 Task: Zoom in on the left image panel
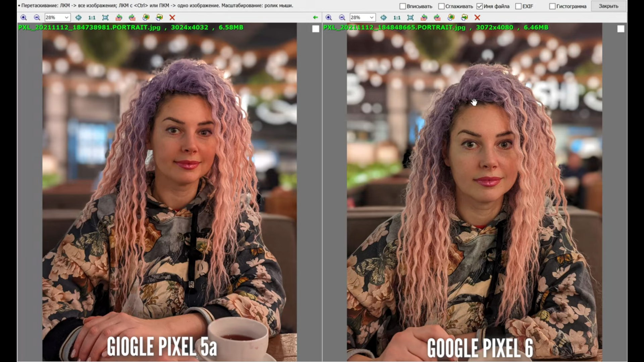[x=23, y=17]
